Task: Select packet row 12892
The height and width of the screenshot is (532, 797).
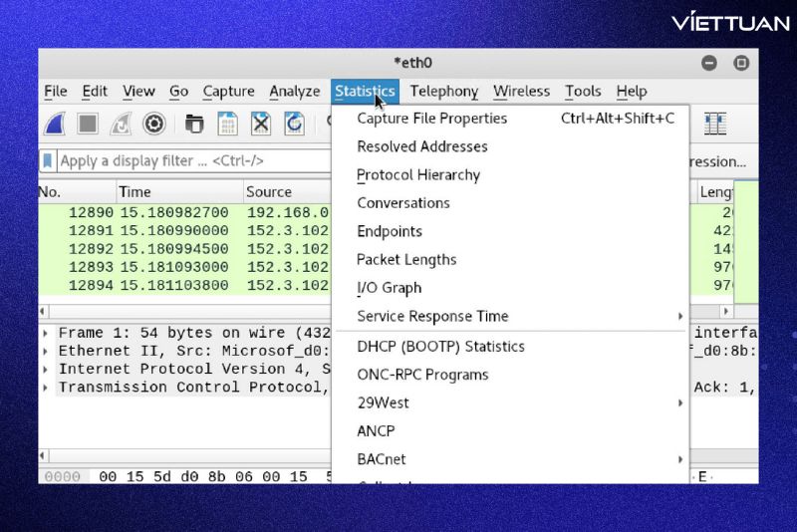Action: pos(184,249)
